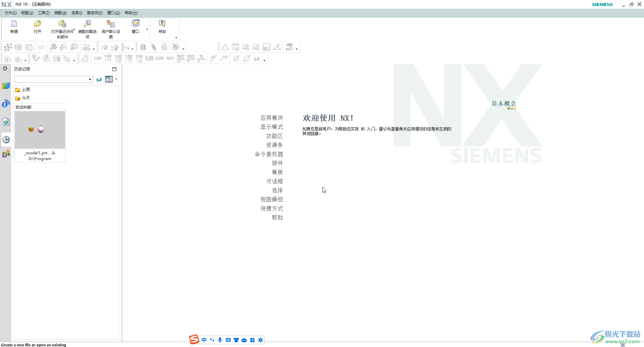
Task: Expand the arrow next to 窗口 ribbon button
Action: click(x=147, y=30)
